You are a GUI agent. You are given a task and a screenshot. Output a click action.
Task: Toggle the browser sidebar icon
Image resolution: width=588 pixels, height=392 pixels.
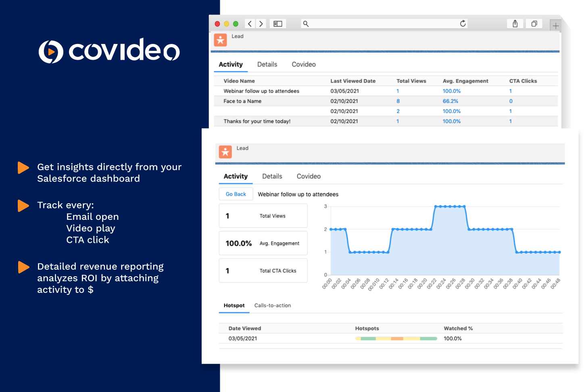click(x=278, y=24)
